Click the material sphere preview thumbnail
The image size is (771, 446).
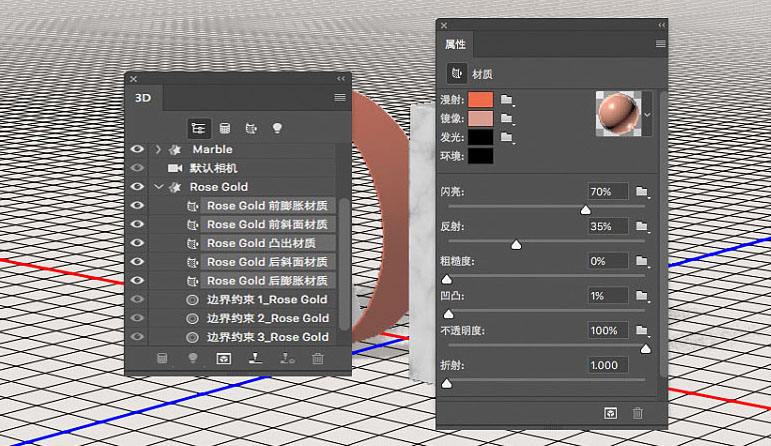click(618, 114)
